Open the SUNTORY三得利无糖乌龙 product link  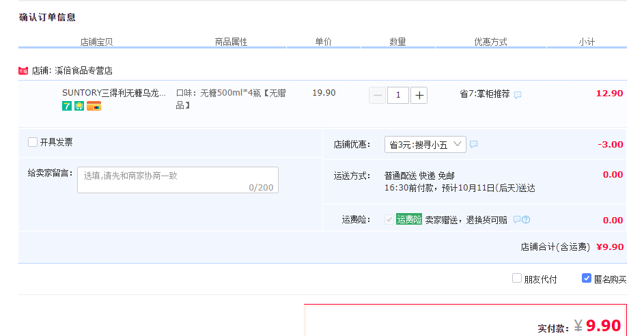(114, 93)
